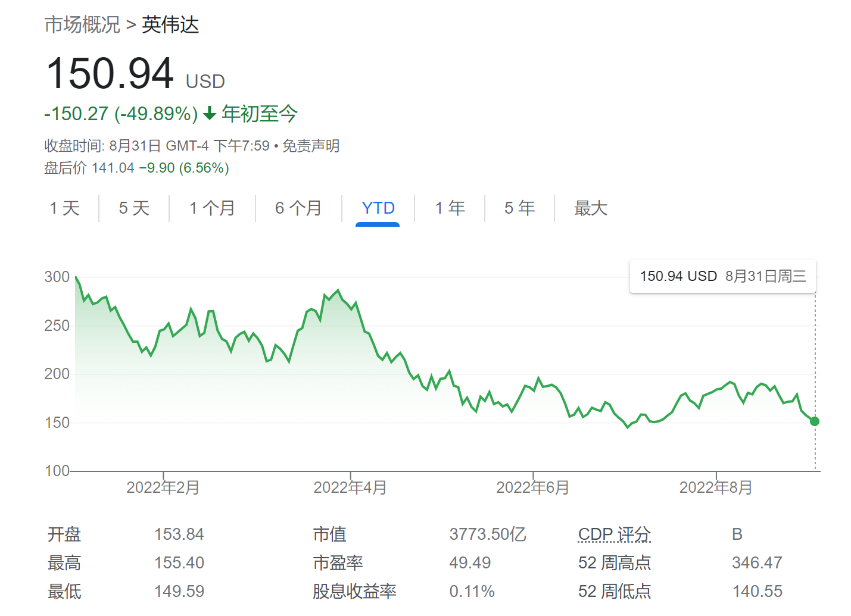The image size is (851, 616).
Task: Click the after-hours price 141.04
Action: click(113, 168)
